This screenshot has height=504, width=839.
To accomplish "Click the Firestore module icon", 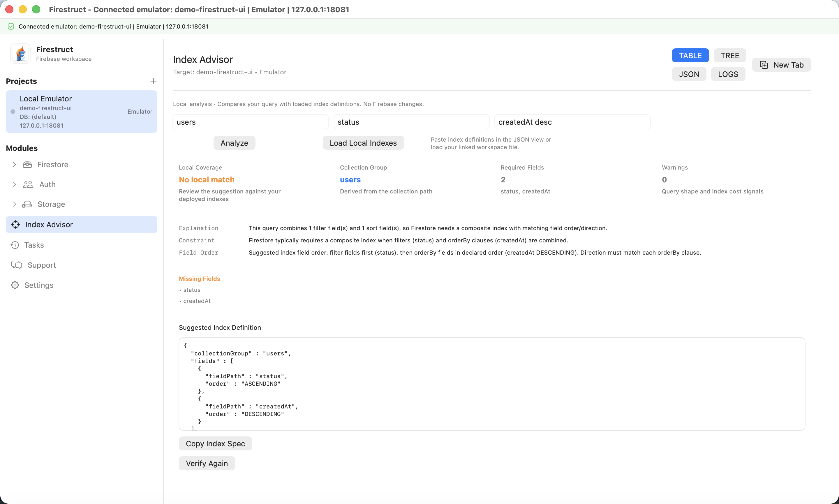I will (27, 165).
